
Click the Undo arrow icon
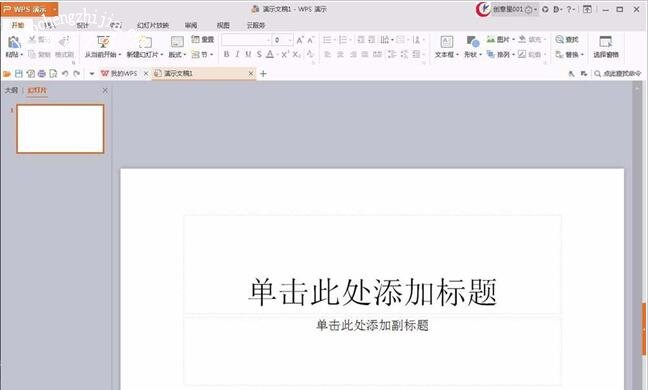tap(65, 74)
